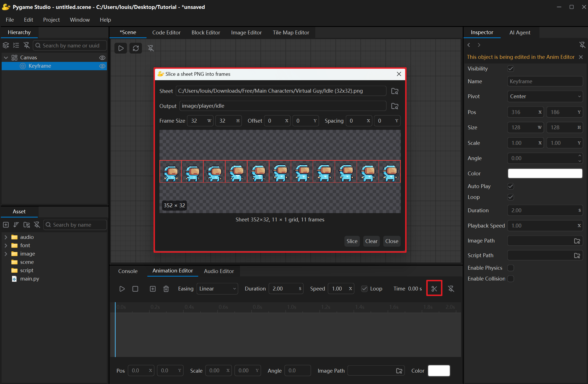
Task: Delete keyframe with trash icon
Action: coord(166,289)
